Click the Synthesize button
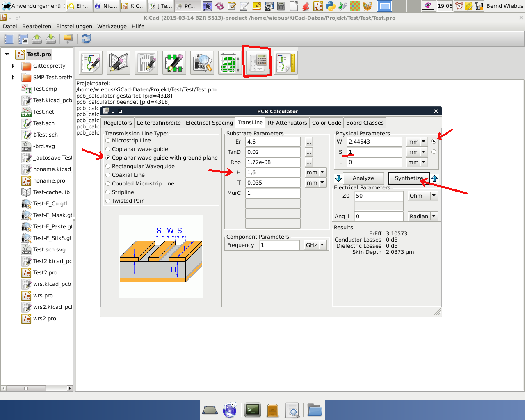This screenshot has height=420, width=525. click(x=409, y=178)
